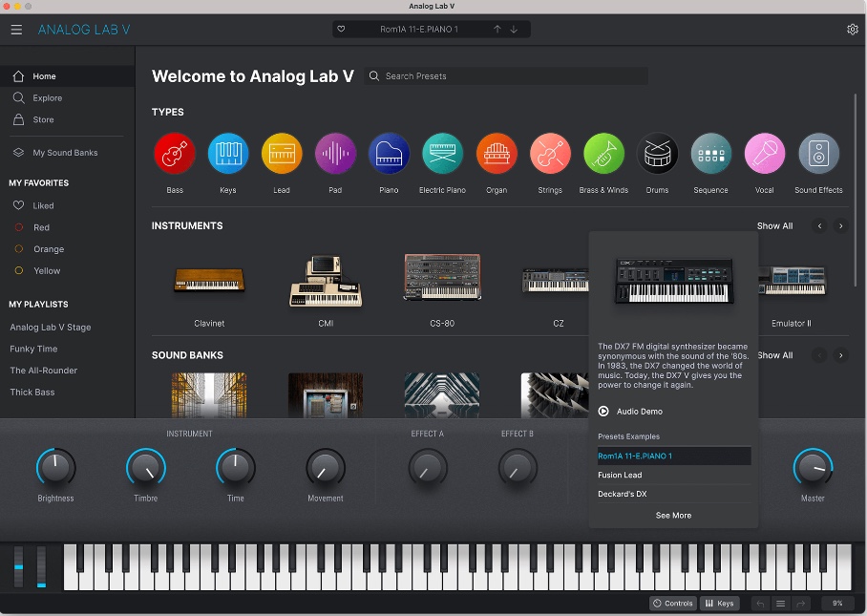
Task: Click the redo arrow in bottom bar
Action: [x=801, y=604]
